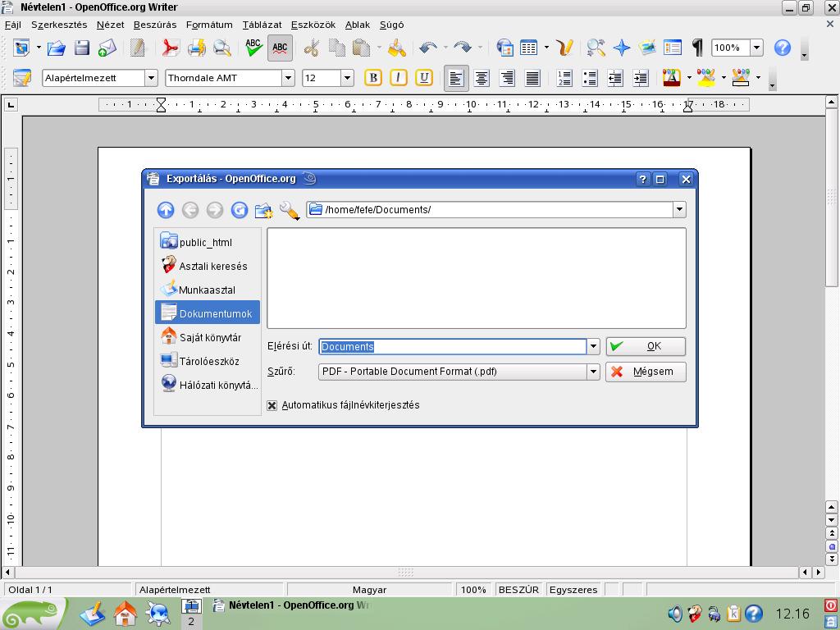Viewport: 840px width, 630px height.
Task: Expand the font color dropdown arrow
Action: pos(689,78)
